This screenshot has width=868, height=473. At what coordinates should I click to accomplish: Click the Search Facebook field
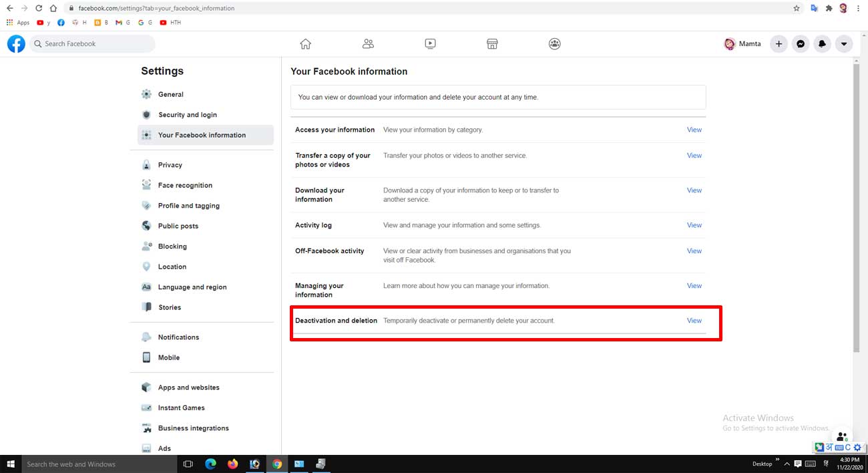click(92, 44)
